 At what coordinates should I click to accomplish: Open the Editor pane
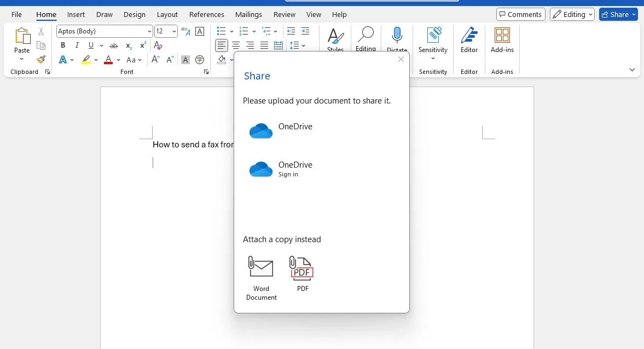click(469, 41)
